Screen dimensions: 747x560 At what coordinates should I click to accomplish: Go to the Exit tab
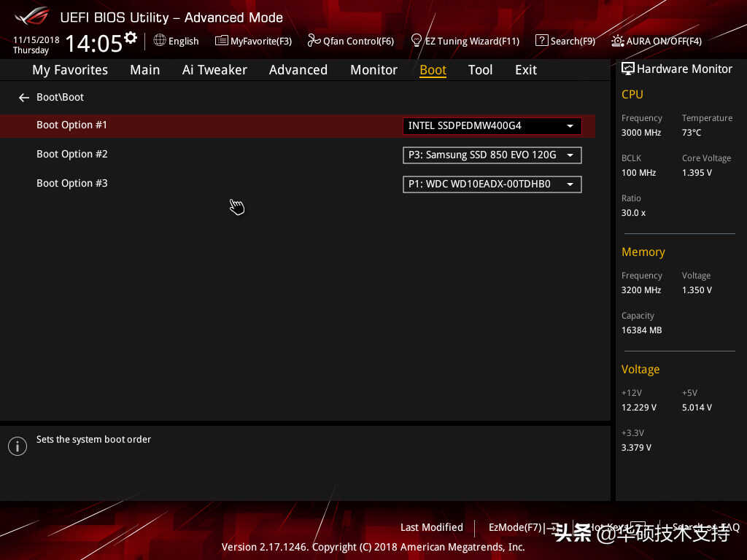(x=526, y=70)
